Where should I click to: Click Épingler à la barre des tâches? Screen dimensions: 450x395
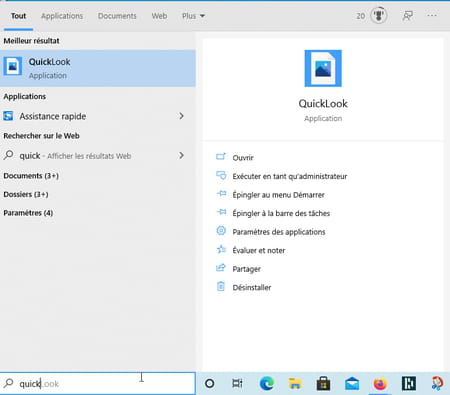(x=281, y=213)
